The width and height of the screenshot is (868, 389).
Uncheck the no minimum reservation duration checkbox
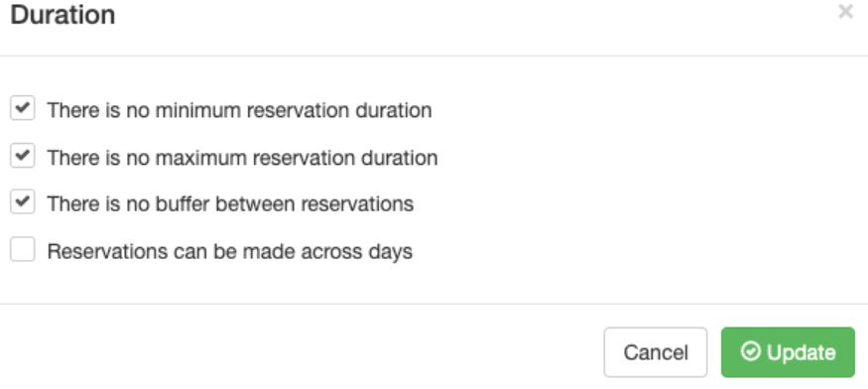[23, 108]
